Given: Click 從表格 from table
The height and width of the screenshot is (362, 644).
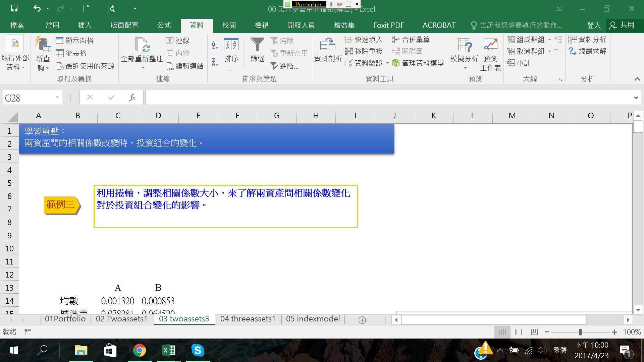Looking at the screenshot, I should click(71, 53).
